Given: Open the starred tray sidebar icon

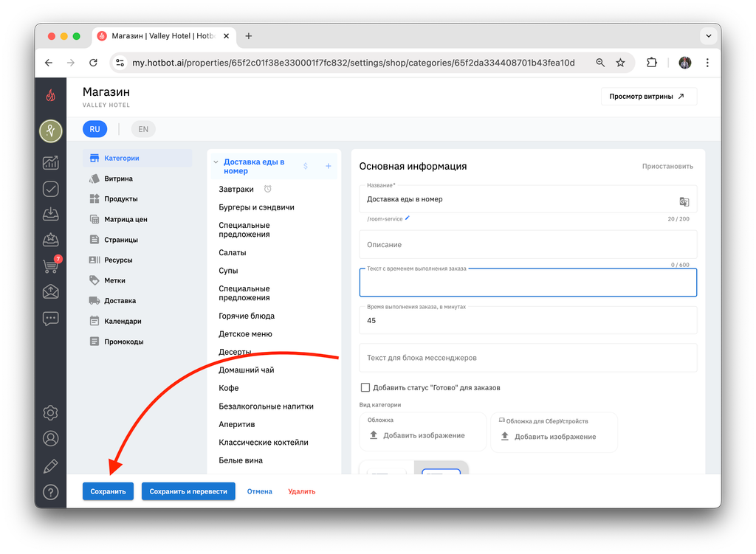Looking at the screenshot, I should click(51, 240).
